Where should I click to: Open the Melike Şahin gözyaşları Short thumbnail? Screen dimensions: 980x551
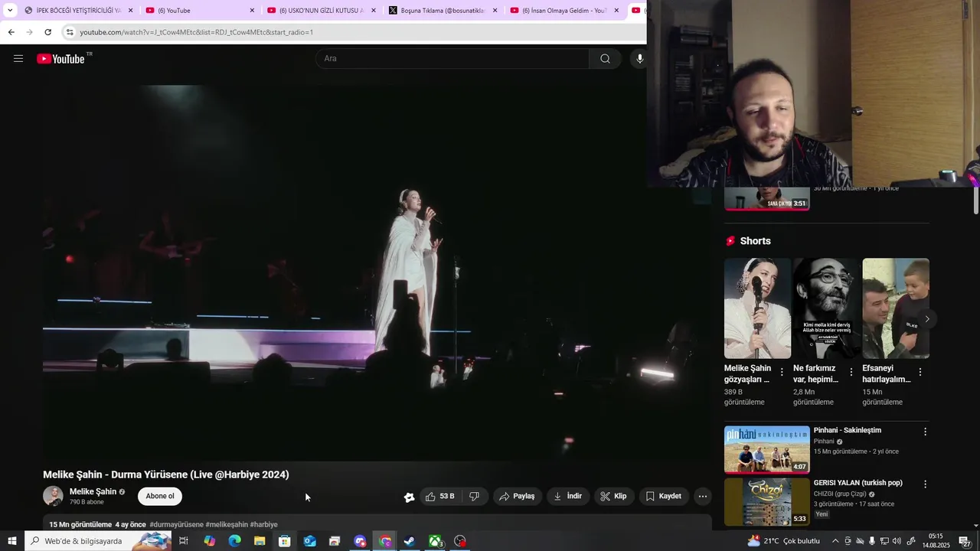click(x=757, y=308)
